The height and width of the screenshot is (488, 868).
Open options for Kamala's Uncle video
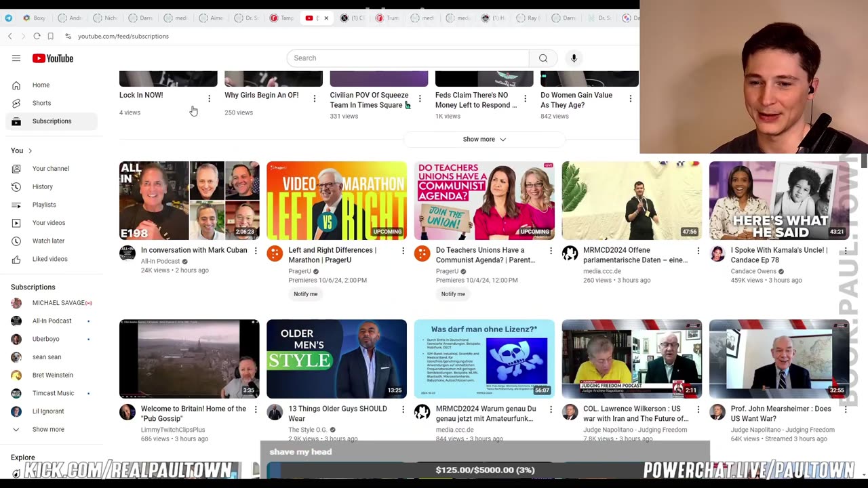[x=845, y=251]
